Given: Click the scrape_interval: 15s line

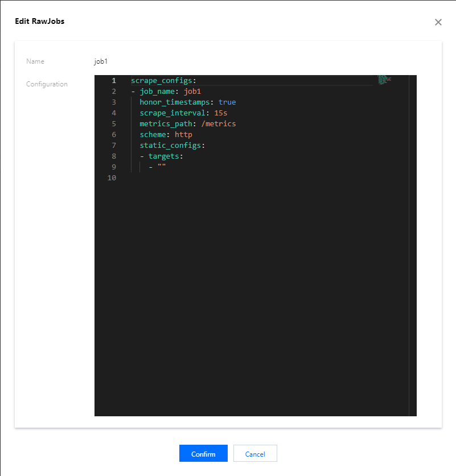Looking at the screenshot, I should [x=183, y=113].
